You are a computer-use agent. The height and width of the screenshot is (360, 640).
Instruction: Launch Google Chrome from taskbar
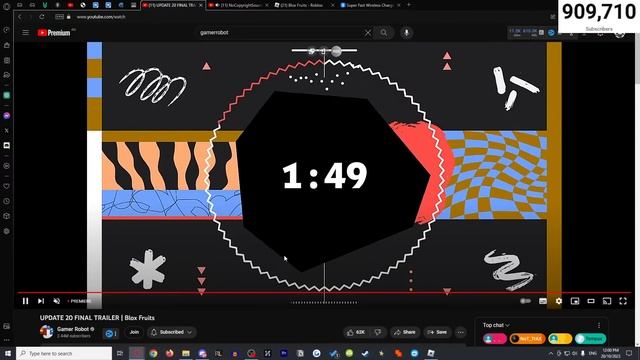point(153,353)
